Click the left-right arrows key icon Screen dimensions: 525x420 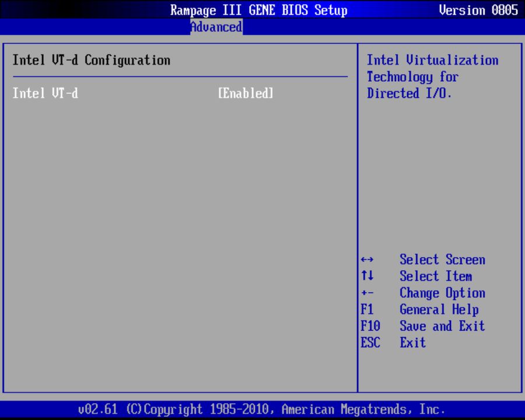point(367,260)
